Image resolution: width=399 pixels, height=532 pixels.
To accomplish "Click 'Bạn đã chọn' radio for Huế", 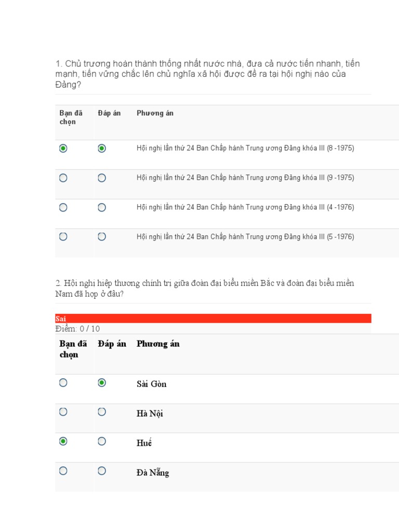I will pos(63,441).
